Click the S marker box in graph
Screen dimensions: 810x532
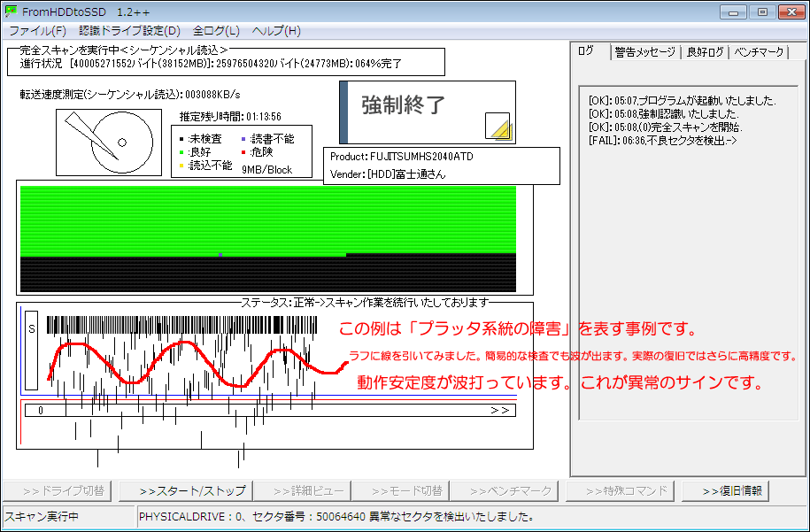(32, 351)
